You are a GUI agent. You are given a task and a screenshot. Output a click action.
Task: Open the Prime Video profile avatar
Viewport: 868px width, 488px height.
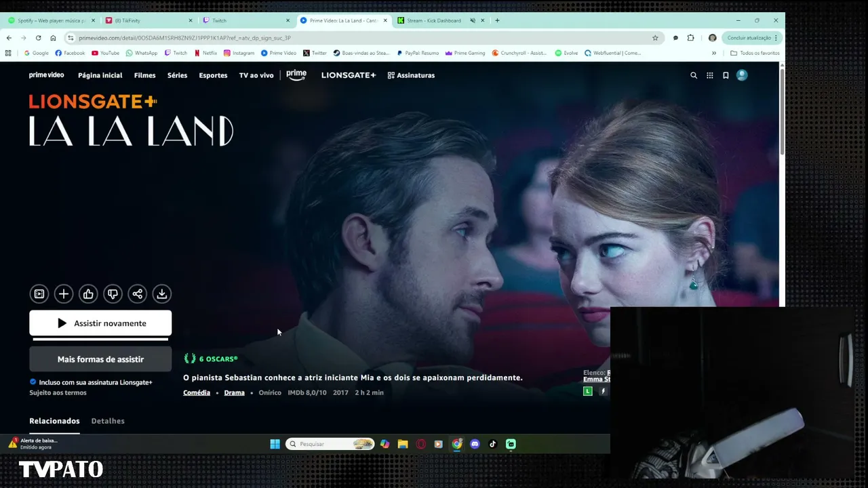(742, 75)
